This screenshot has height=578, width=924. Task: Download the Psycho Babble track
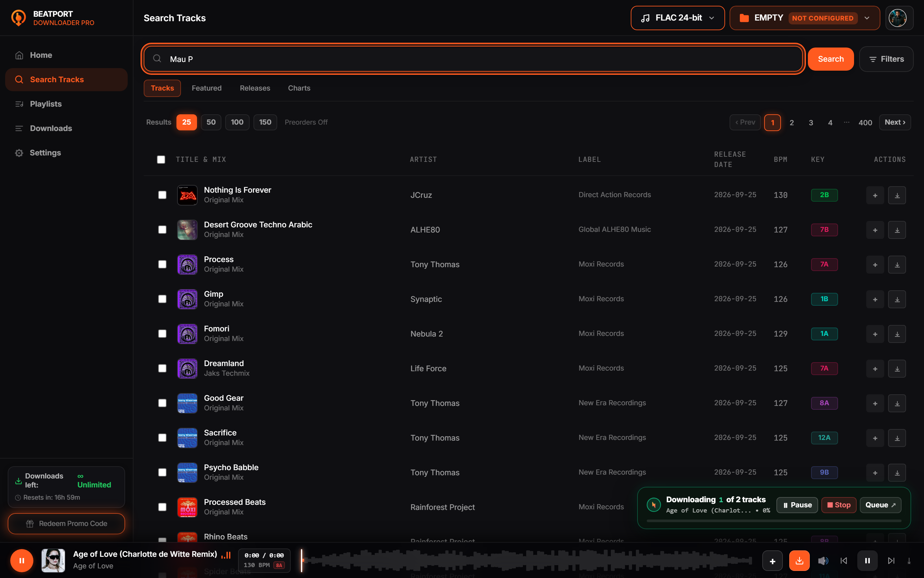coord(897,473)
